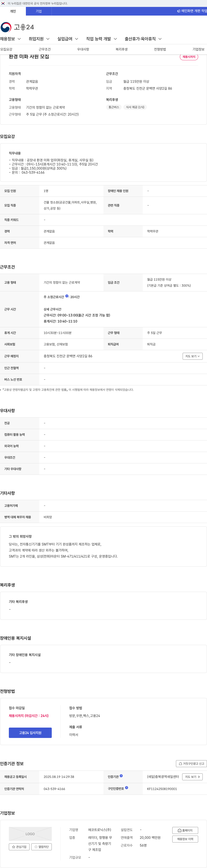Click the company LOGO thumbnail
The height and width of the screenshot is (868, 207).
(x=30, y=834)
